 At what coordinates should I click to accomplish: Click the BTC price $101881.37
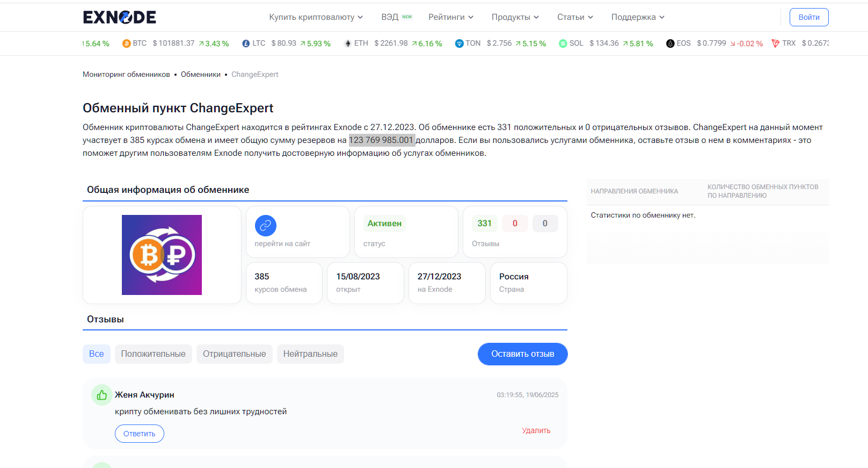pos(173,44)
